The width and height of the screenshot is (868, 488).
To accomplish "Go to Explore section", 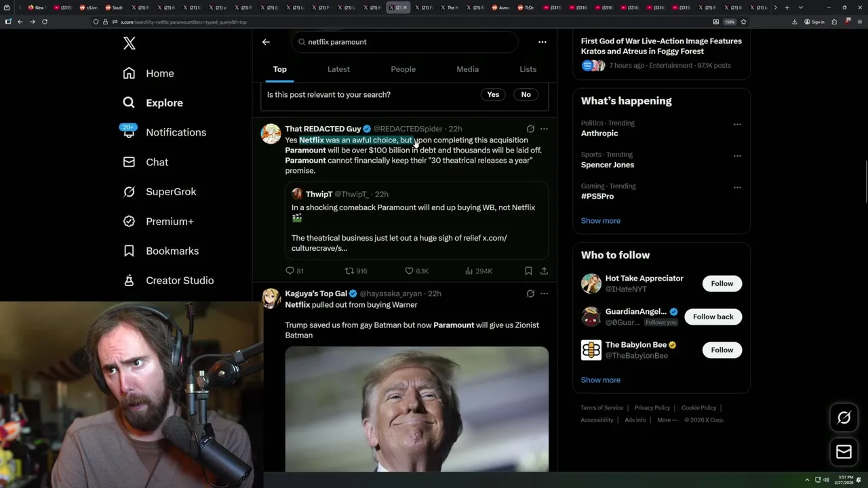I will 153,103.
